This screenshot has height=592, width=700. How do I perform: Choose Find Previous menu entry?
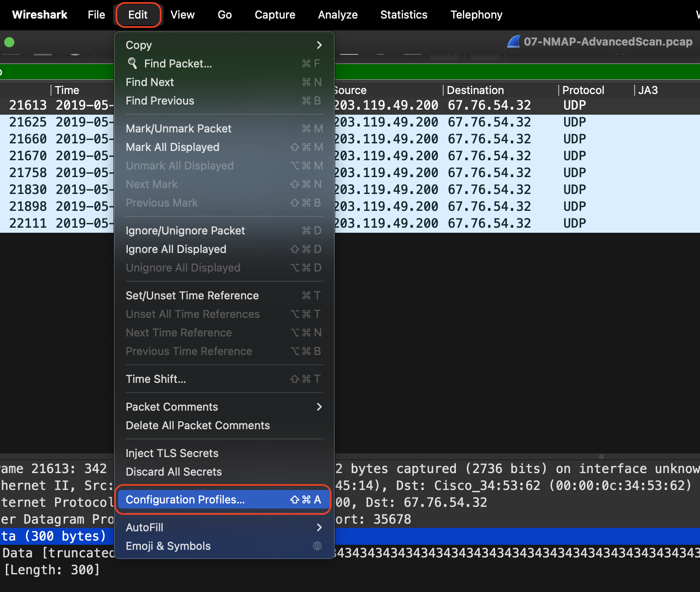(224, 101)
